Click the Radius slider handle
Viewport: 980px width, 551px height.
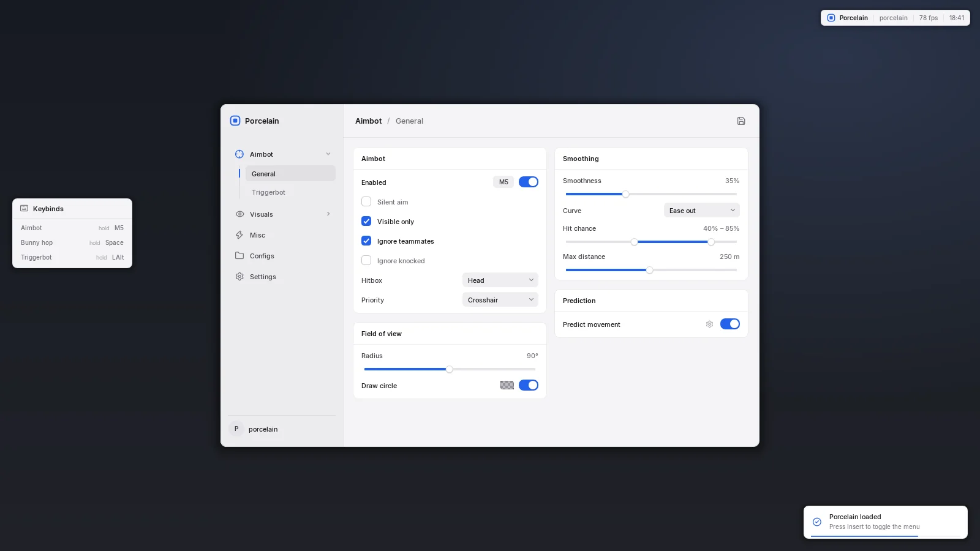tap(450, 369)
